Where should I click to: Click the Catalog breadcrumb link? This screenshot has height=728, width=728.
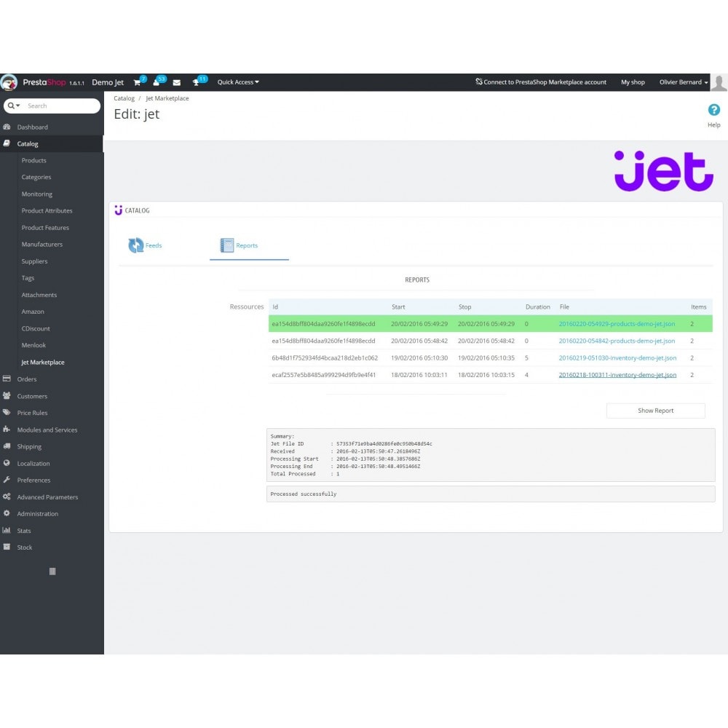tap(124, 98)
